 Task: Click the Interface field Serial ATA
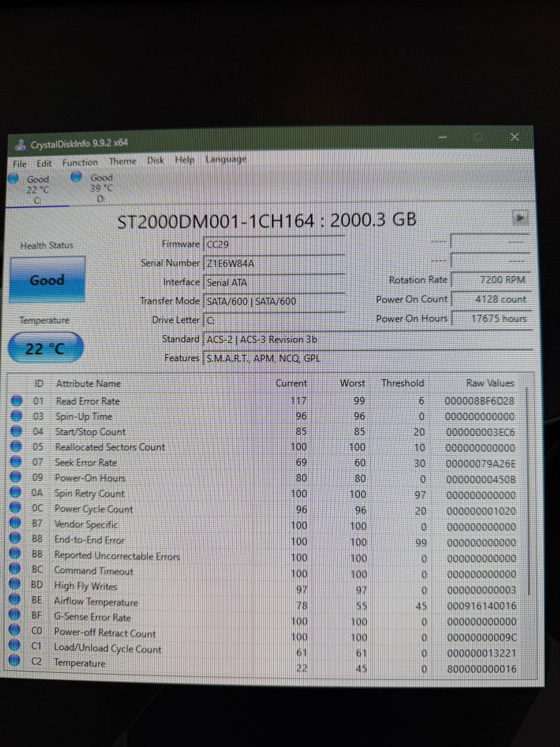click(x=274, y=282)
